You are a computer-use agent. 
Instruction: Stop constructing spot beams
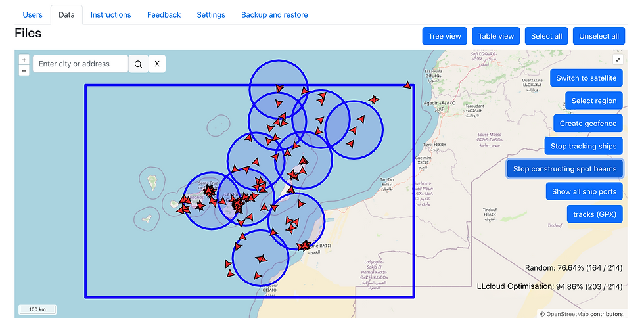tap(564, 169)
